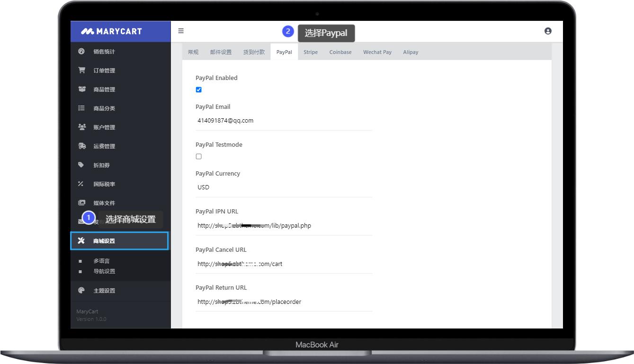Switch to the 常规 tab
This screenshot has width=634, height=364.
193,52
